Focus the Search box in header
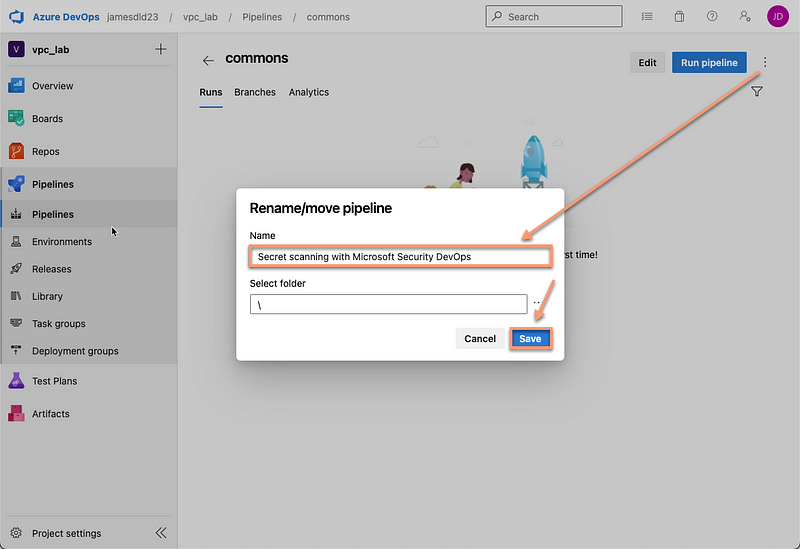This screenshot has height=549, width=800. [554, 16]
